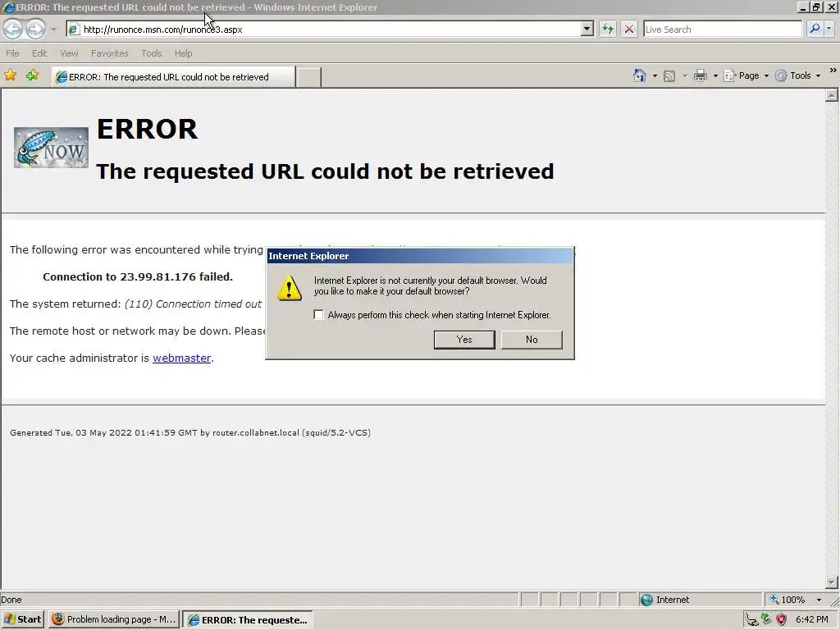Click the network connection tray icon
Image resolution: width=840 pixels, height=630 pixels.
click(753, 620)
